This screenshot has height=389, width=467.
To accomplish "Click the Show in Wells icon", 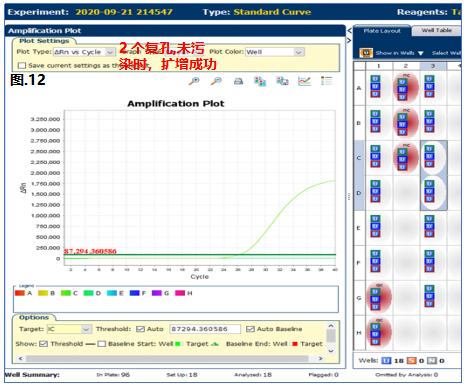I will 366,53.
